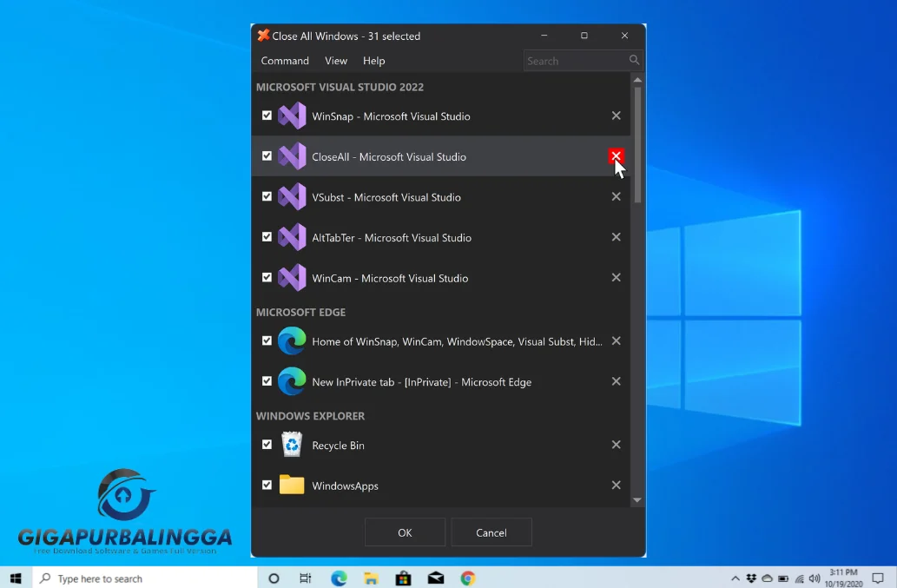Open Cortana circle on taskbar
The width and height of the screenshot is (897, 588).
[274, 578]
